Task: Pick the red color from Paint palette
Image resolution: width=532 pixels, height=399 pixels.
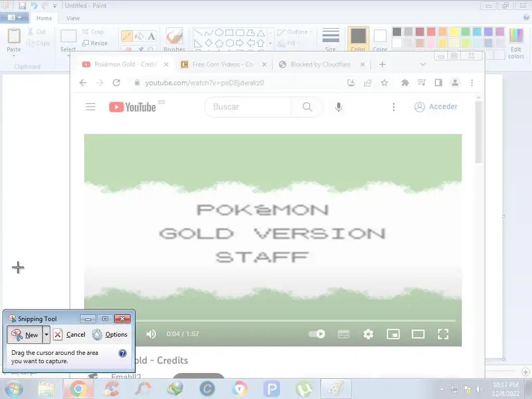Action: point(431,32)
